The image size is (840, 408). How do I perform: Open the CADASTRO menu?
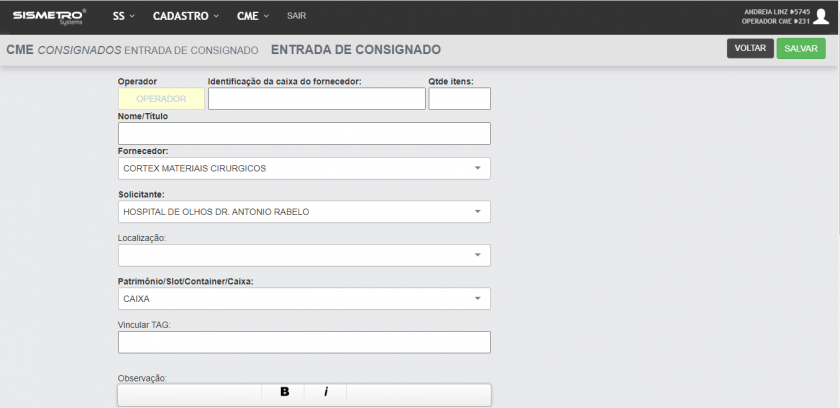point(186,16)
